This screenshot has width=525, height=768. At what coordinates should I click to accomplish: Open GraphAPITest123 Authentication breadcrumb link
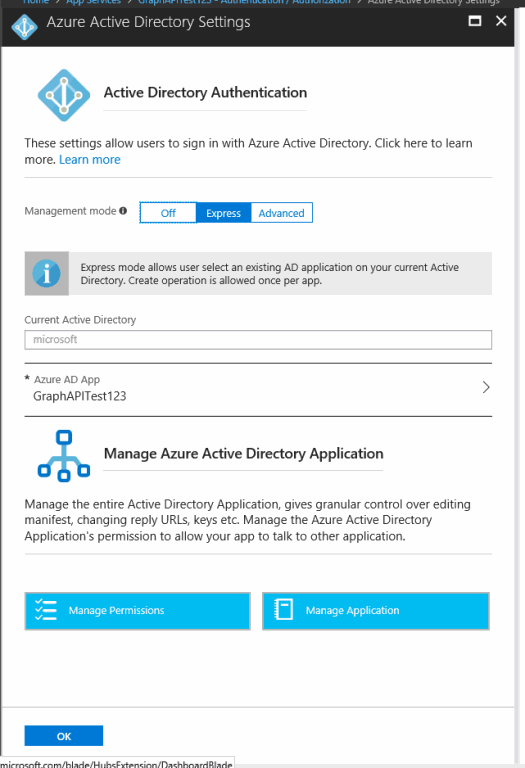click(x=244, y=2)
